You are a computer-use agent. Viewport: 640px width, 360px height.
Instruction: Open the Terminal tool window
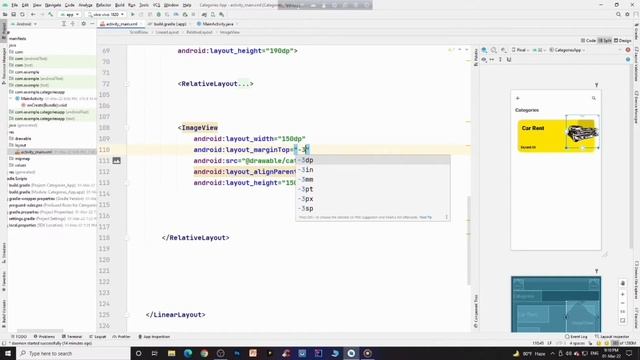72,337
